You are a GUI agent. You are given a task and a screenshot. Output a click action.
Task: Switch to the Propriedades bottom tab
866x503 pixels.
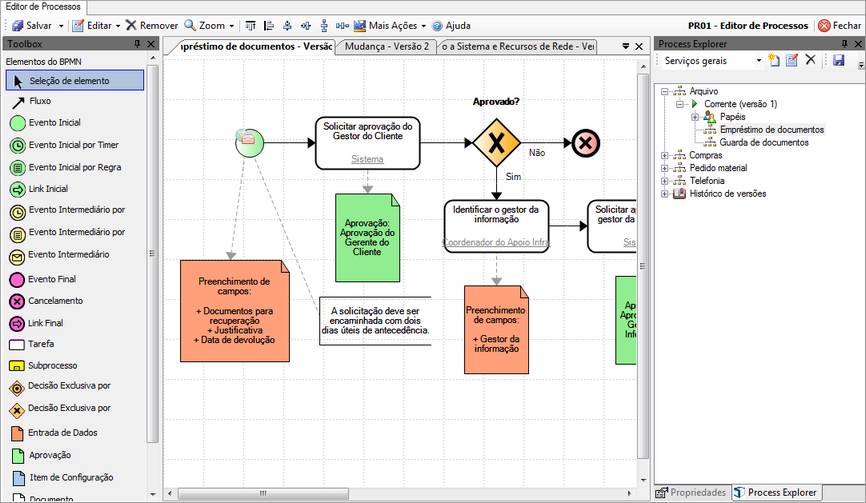click(693, 493)
